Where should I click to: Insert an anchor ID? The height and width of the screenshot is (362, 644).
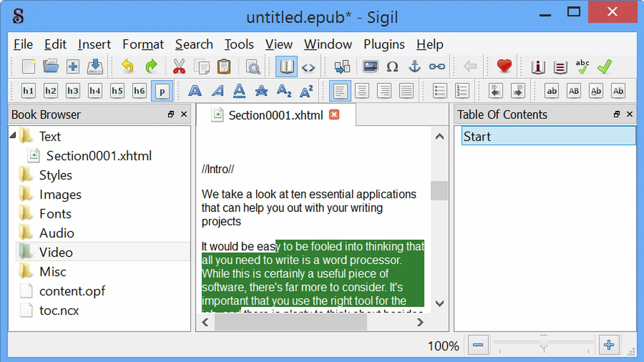coord(415,67)
